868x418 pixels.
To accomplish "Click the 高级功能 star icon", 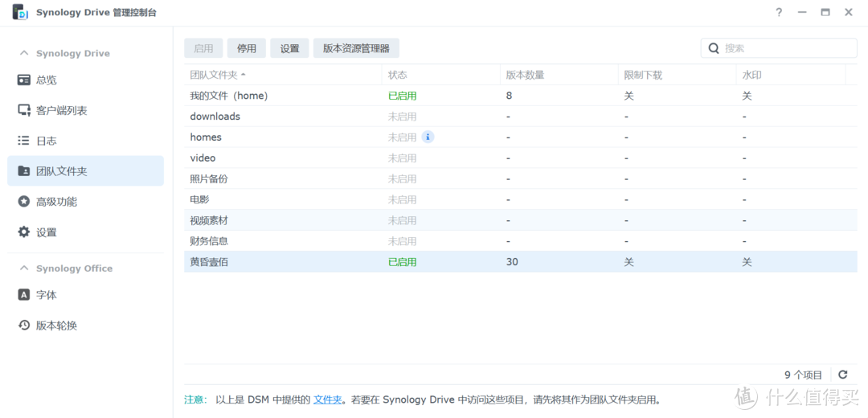I will (x=24, y=202).
